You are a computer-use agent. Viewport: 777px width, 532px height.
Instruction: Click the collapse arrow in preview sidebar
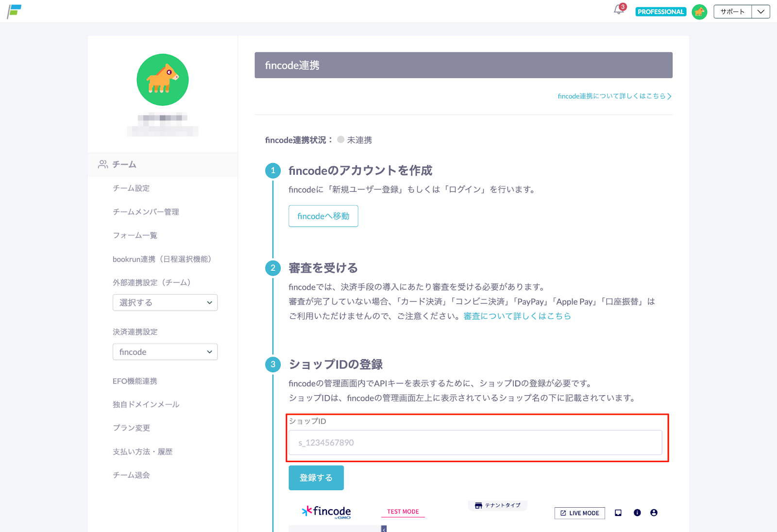pos(384,529)
